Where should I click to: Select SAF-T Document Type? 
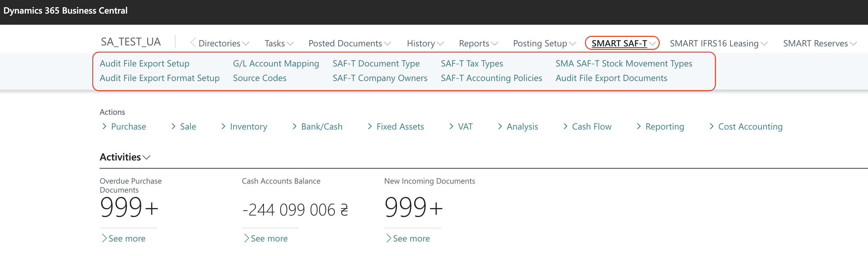click(x=376, y=63)
